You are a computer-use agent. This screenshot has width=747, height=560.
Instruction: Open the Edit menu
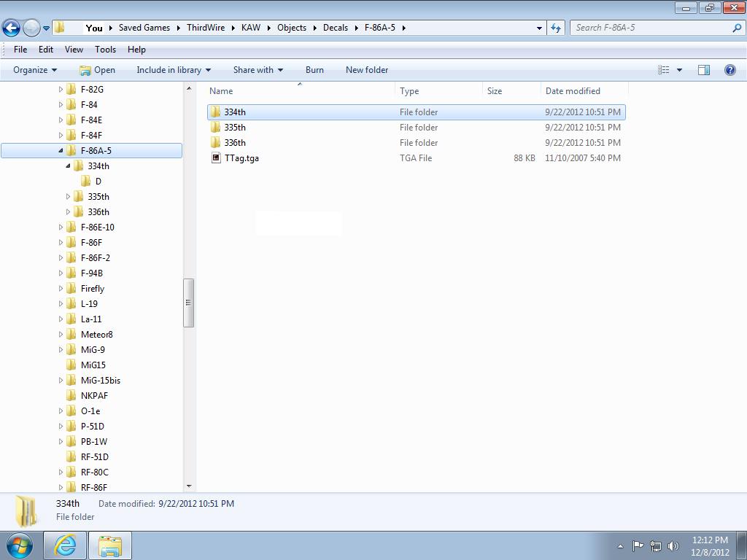46,50
